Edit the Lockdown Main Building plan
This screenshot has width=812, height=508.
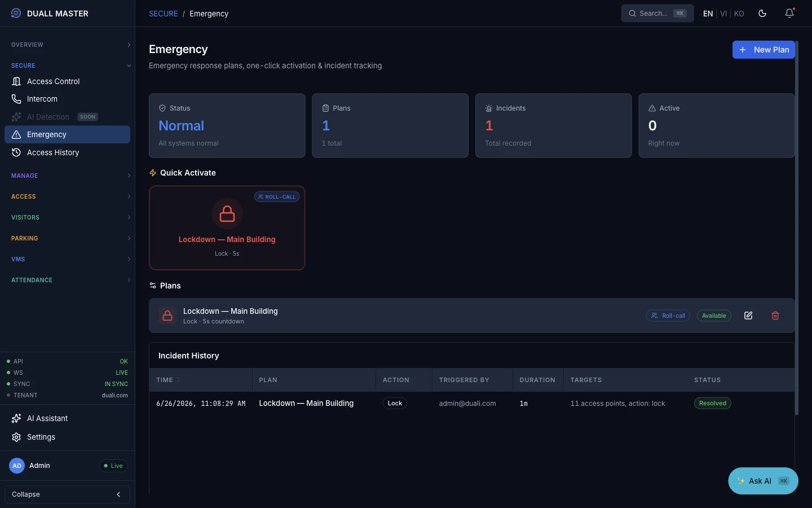[748, 316]
